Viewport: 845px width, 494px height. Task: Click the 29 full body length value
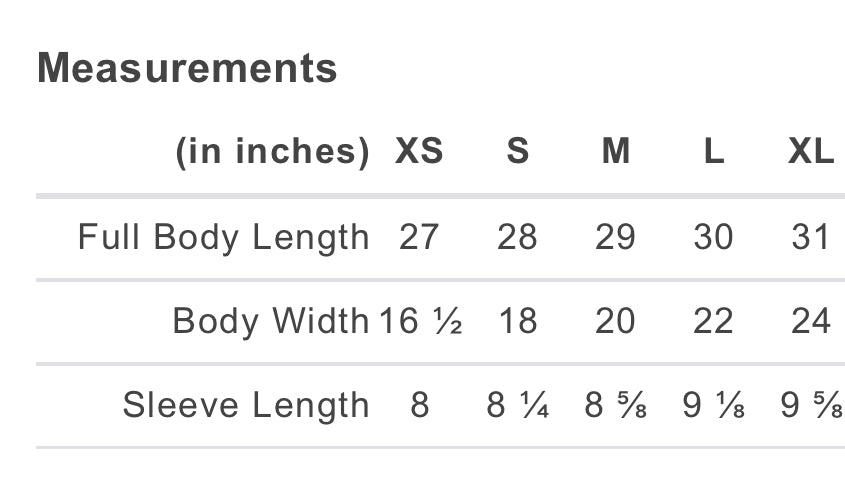pos(615,237)
